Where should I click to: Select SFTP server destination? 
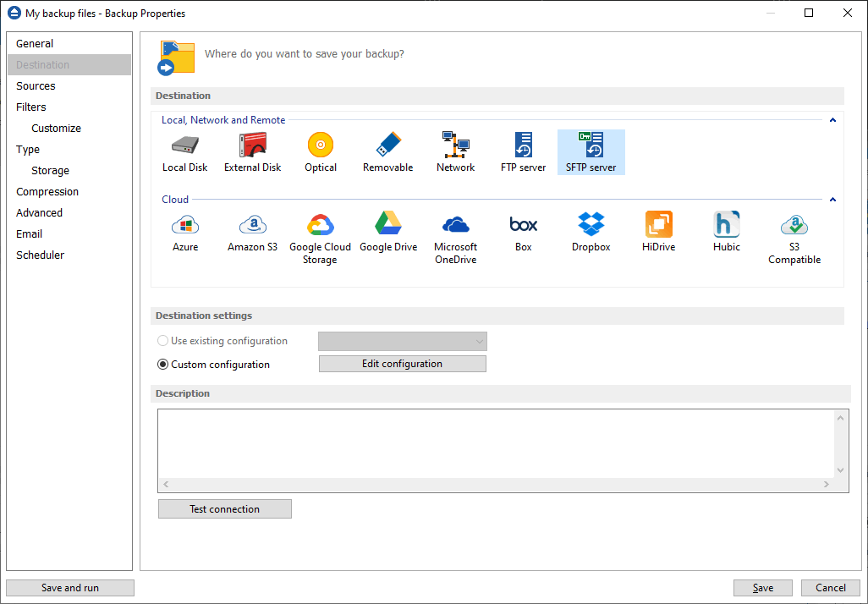coord(591,152)
